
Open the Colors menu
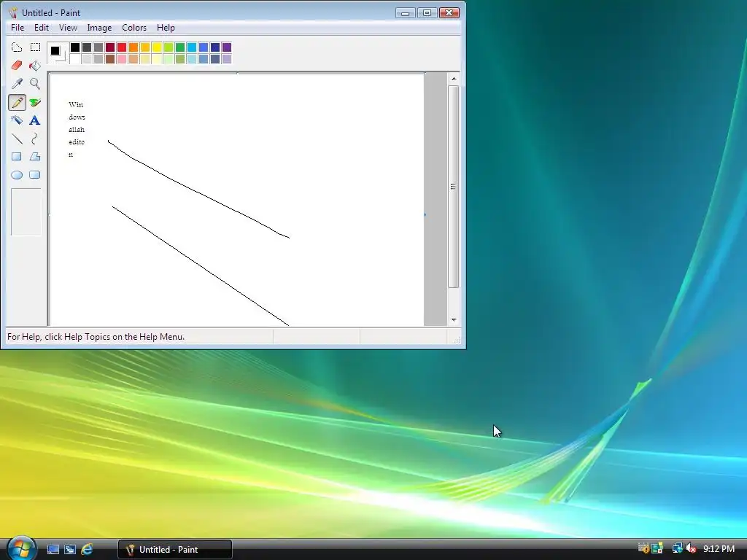tap(134, 28)
